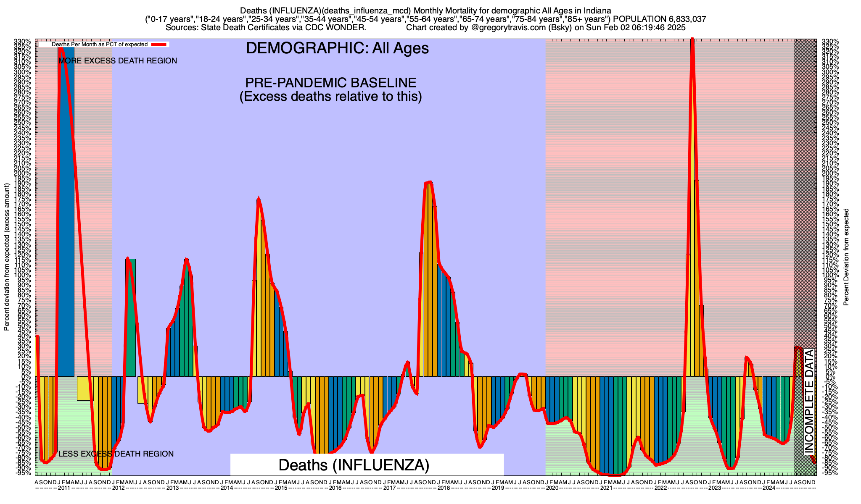Click the 2018 peak on red line
Viewport: 861px width, 504px height.
tap(428, 182)
